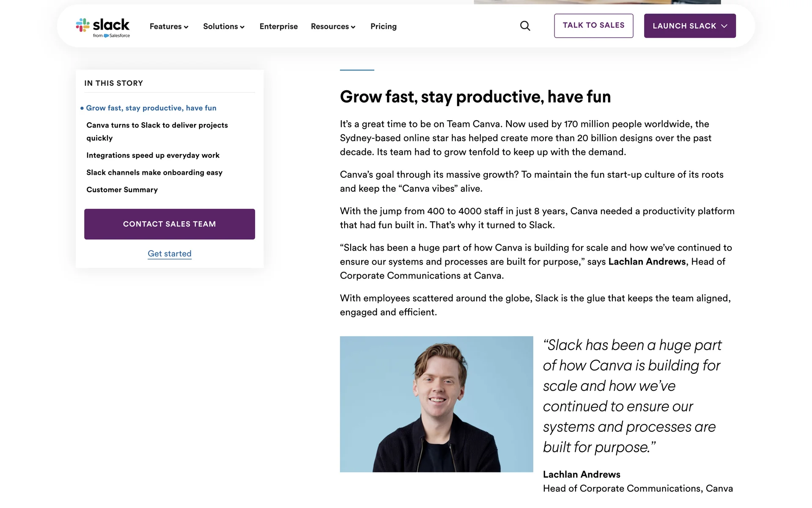The height and width of the screenshot is (508, 812).
Task: Click the active section bullet indicator
Action: tap(82, 108)
